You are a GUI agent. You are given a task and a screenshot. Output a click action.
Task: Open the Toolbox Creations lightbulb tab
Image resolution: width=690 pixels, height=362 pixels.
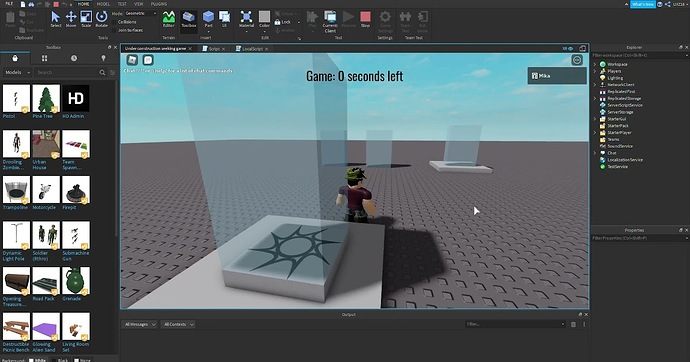pyautogui.click(x=103, y=58)
